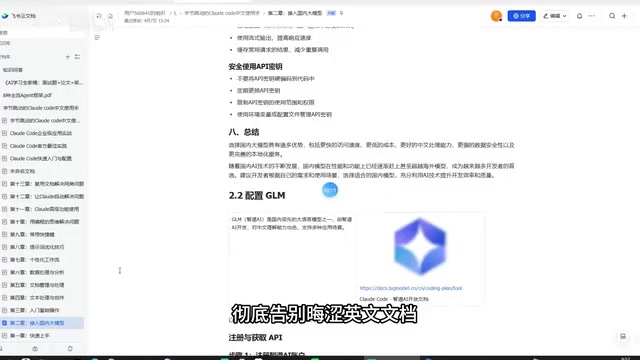Viewport: 640px width, 360px height.
Task: Open the 第八章 chapter in the sidebar
Action: 37,247
